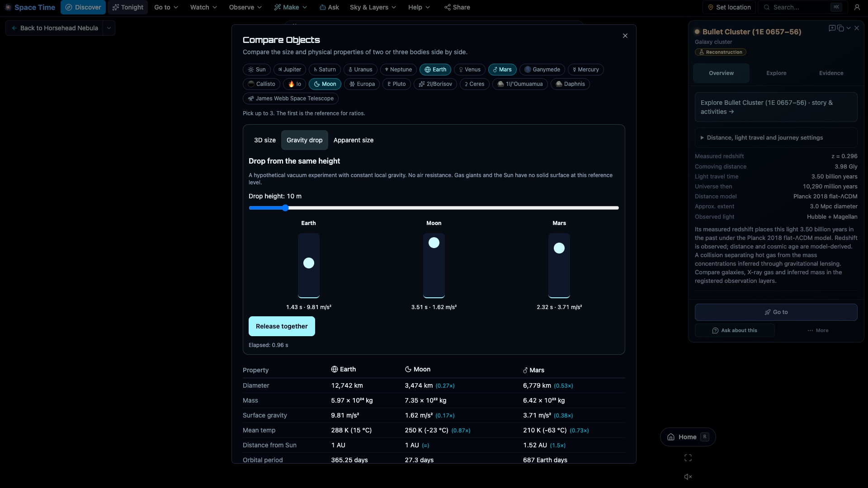868x488 pixels.
Task: Switch to the 3D size tab
Action: tap(265, 140)
